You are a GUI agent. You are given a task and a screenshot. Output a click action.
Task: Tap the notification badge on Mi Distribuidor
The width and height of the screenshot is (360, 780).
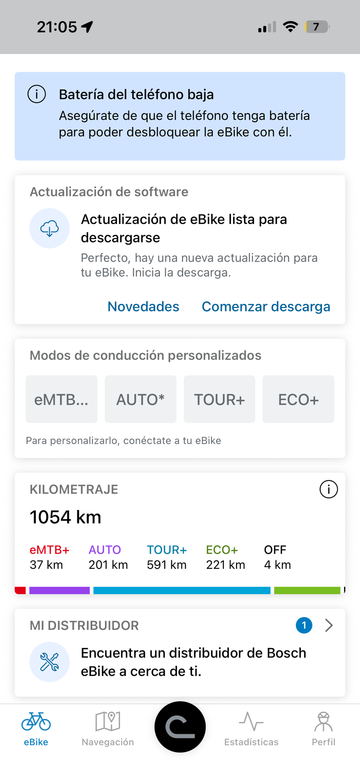304,625
